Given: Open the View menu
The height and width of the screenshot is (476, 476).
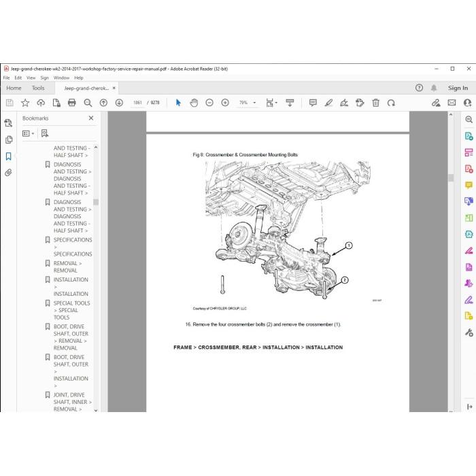Looking at the screenshot, I should (x=31, y=78).
